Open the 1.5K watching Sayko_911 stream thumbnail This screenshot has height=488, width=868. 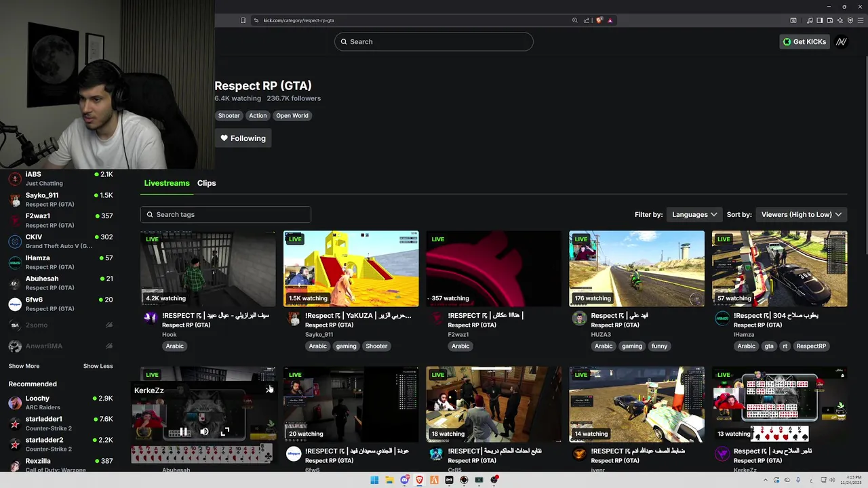351,269
